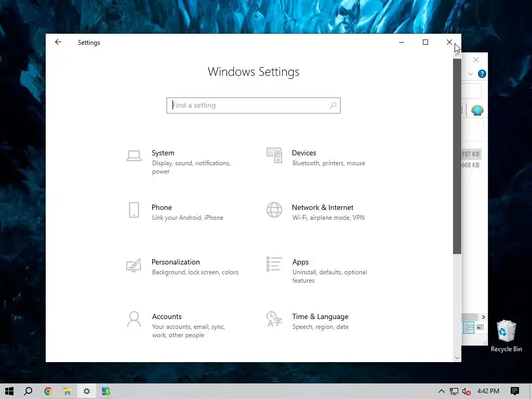Launch Google Chrome from the taskbar

(48, 391)
